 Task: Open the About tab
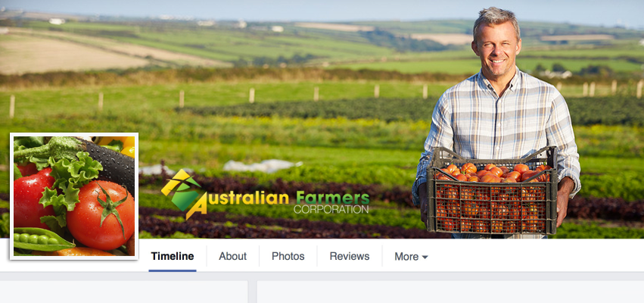click(x=232, y=256)
